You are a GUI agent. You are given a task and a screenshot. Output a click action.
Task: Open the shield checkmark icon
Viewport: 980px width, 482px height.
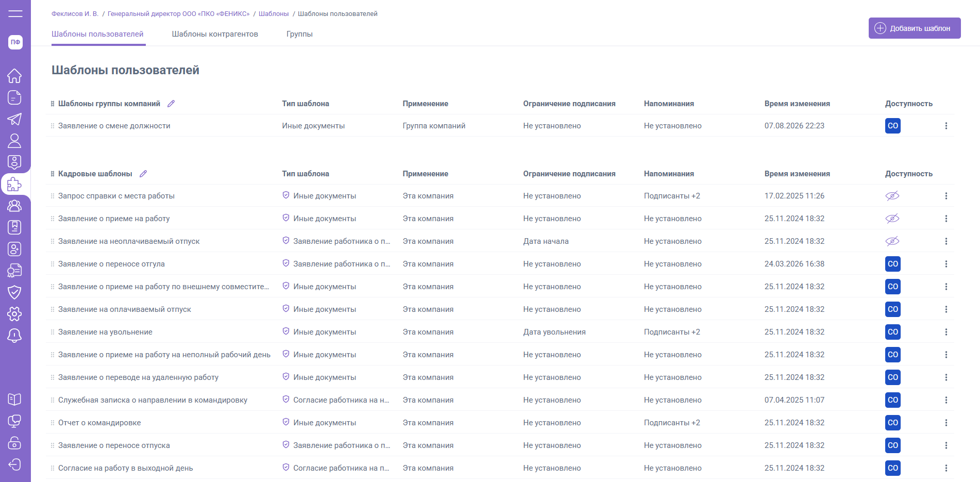point(14,292)
